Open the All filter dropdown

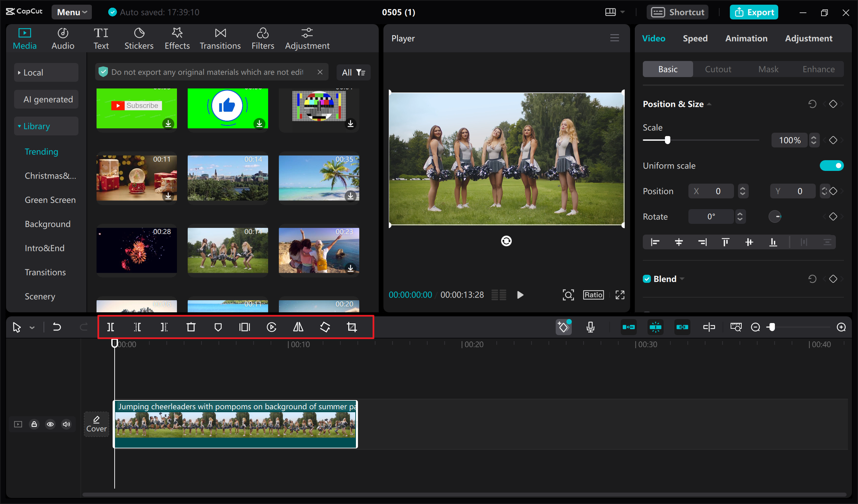click(353, 72)
